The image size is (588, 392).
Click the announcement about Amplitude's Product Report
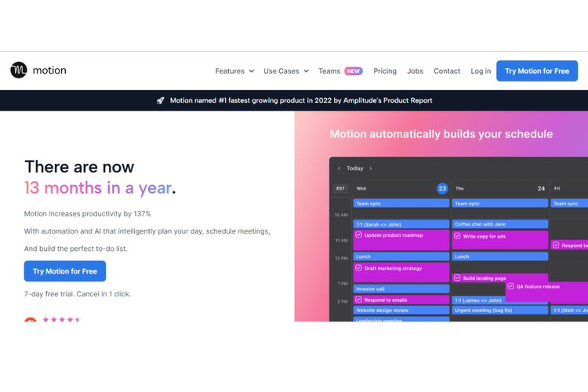pos(301,100)
